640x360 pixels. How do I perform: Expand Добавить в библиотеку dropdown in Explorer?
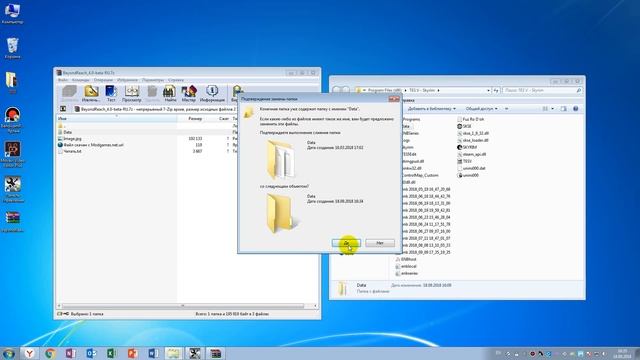coord(432,109)
